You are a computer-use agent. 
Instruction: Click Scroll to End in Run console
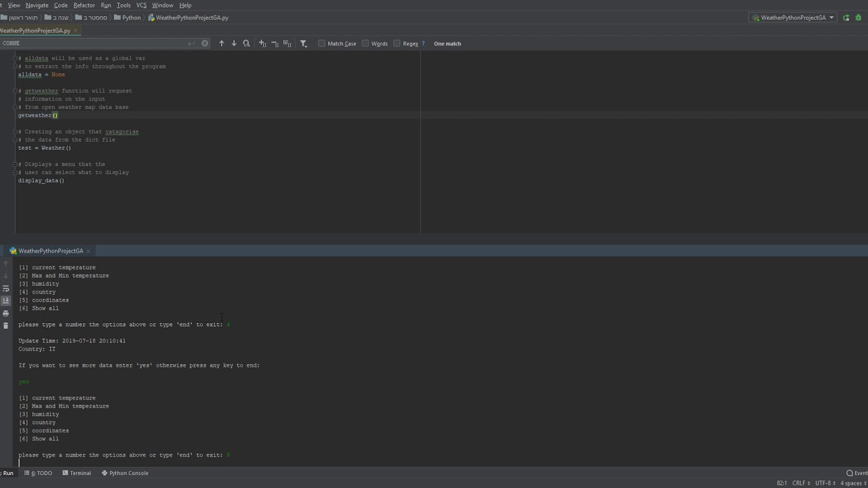(6, 300)
